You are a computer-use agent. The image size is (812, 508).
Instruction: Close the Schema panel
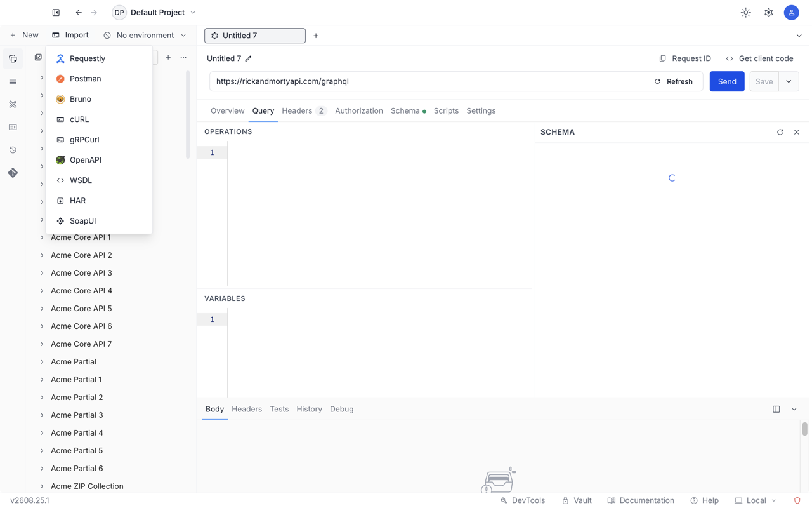797,132
